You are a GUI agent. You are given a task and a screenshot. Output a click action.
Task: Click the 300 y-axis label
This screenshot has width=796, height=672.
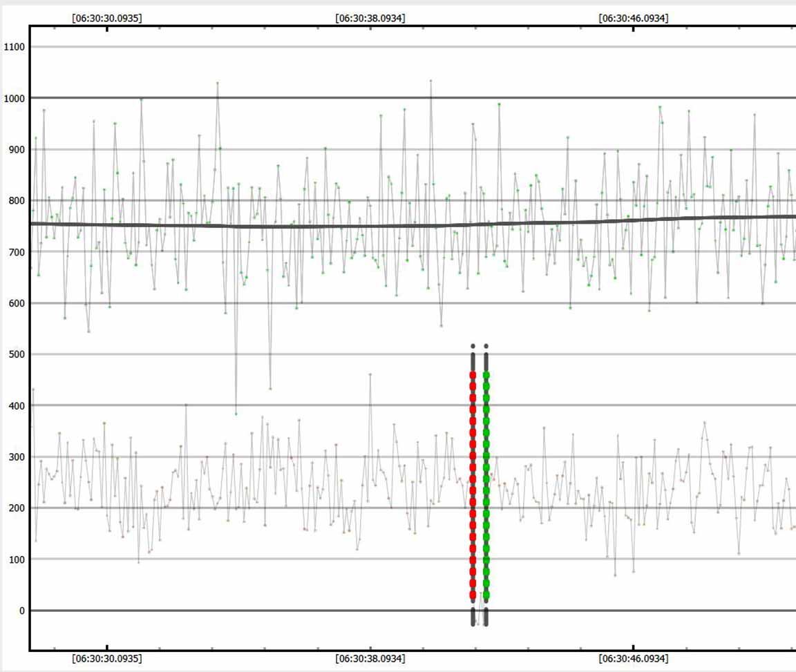click(x=17, y=457)
